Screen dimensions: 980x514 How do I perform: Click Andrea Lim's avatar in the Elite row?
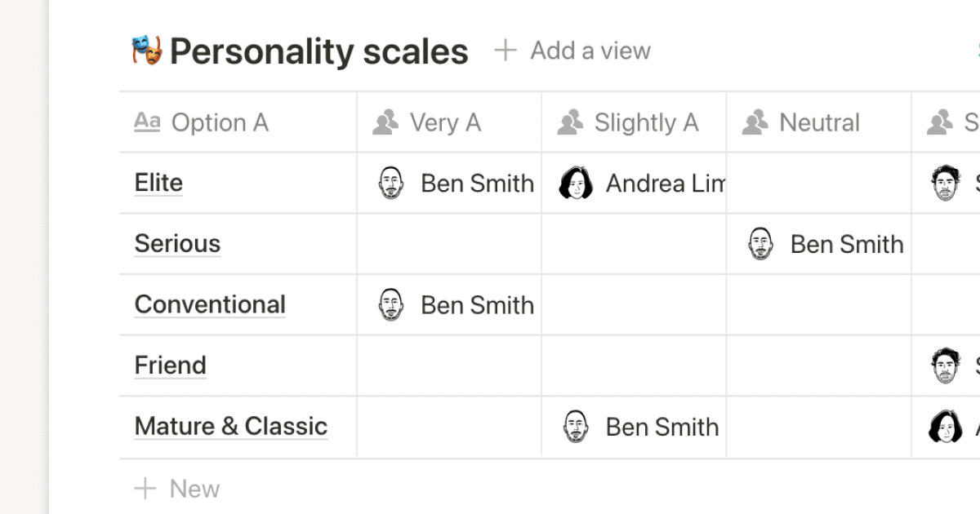pyautogui.click(x=575, y=184)
